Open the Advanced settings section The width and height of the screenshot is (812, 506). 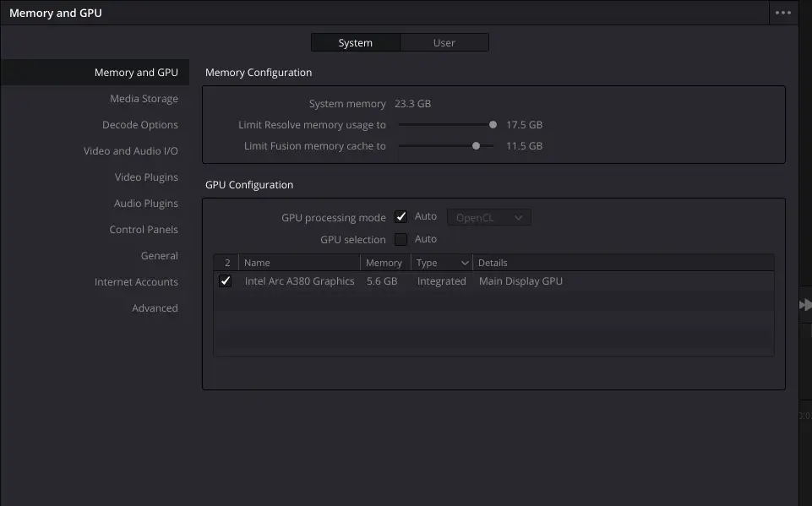coord(155,308)
